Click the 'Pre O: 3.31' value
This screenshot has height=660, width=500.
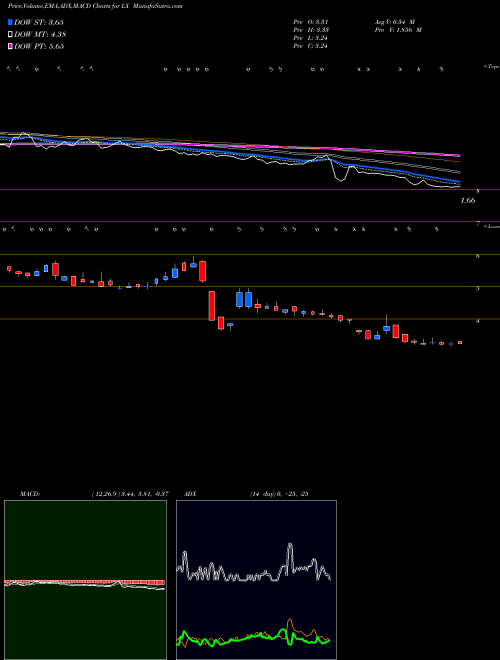click(311, 22)
